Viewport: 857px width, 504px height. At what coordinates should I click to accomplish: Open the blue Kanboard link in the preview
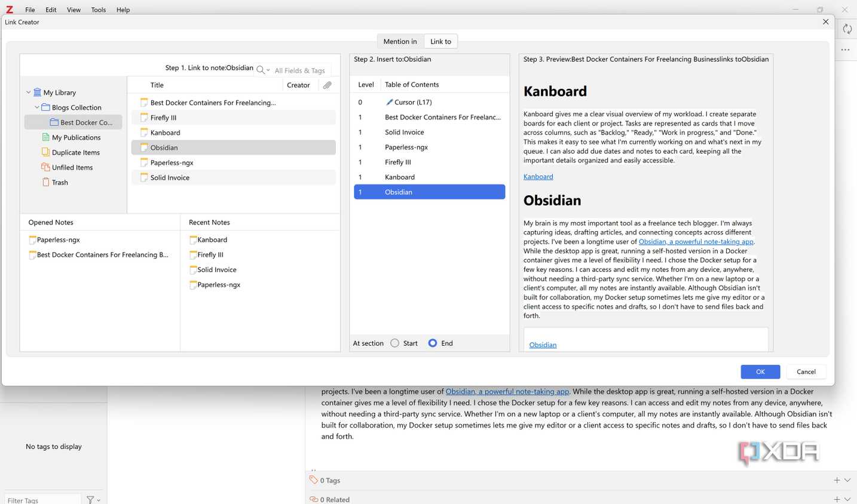click(538, 177)
